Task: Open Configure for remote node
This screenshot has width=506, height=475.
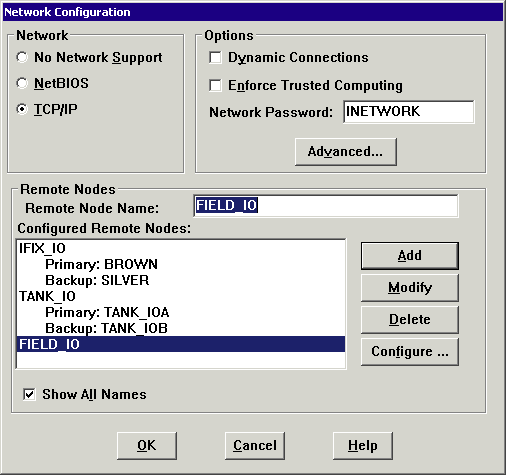Action: tap(410, 352)
